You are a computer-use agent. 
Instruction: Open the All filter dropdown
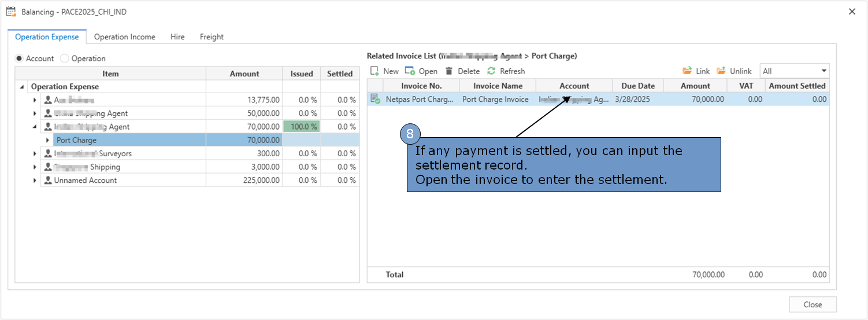(x=824, y=71)
